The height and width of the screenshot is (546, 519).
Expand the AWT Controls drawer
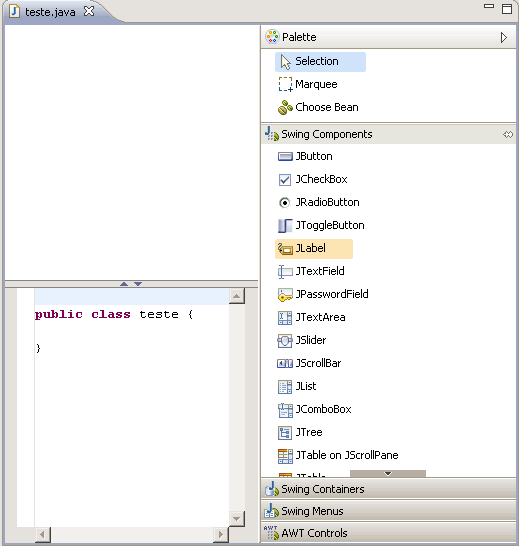tap(388, 533)
